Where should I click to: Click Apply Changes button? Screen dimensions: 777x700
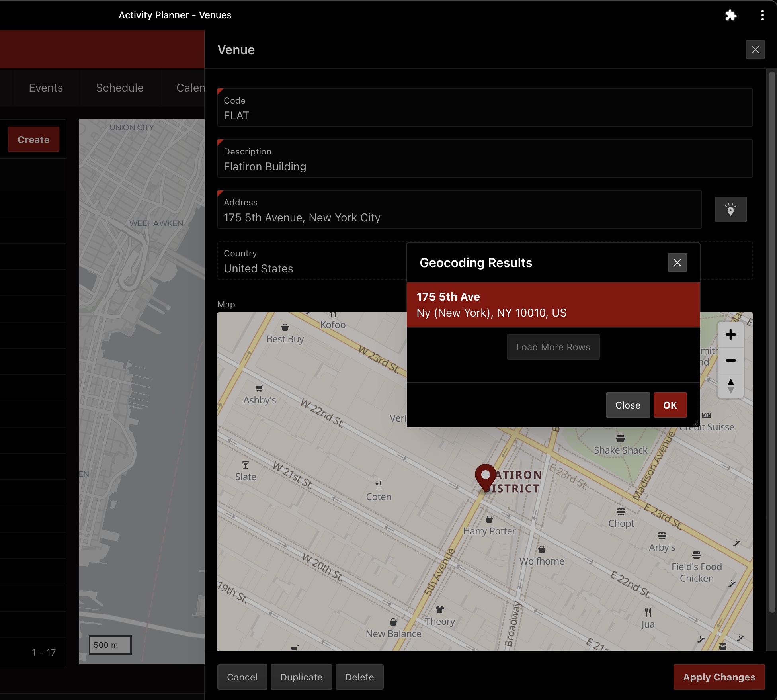pyautogui.click(x=718, y=677)
